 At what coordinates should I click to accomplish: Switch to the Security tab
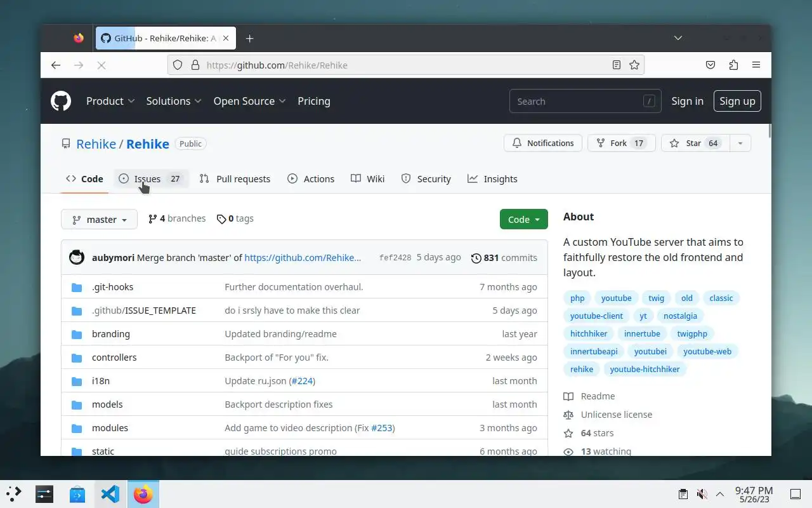426,178
